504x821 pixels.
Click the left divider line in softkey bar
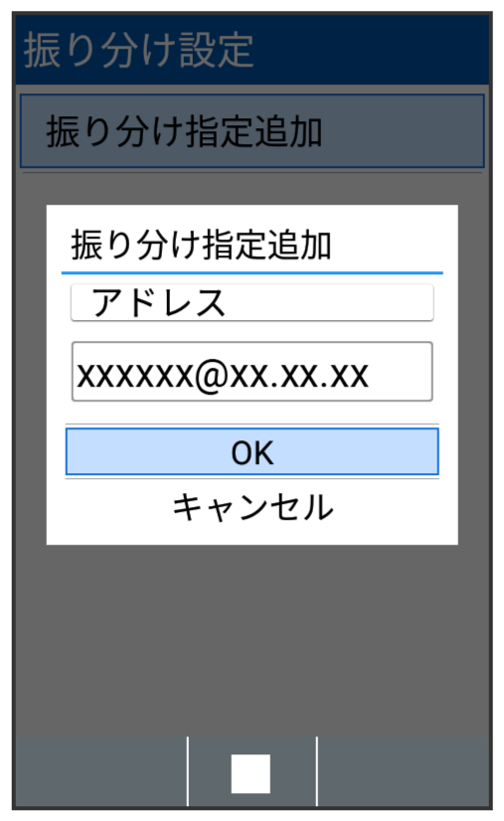tap(187, 771)
